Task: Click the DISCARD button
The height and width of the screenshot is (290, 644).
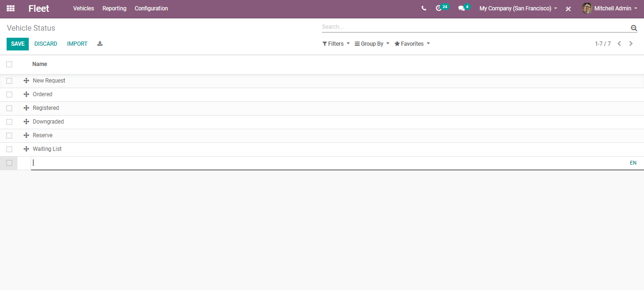Action: pos(46,44)
